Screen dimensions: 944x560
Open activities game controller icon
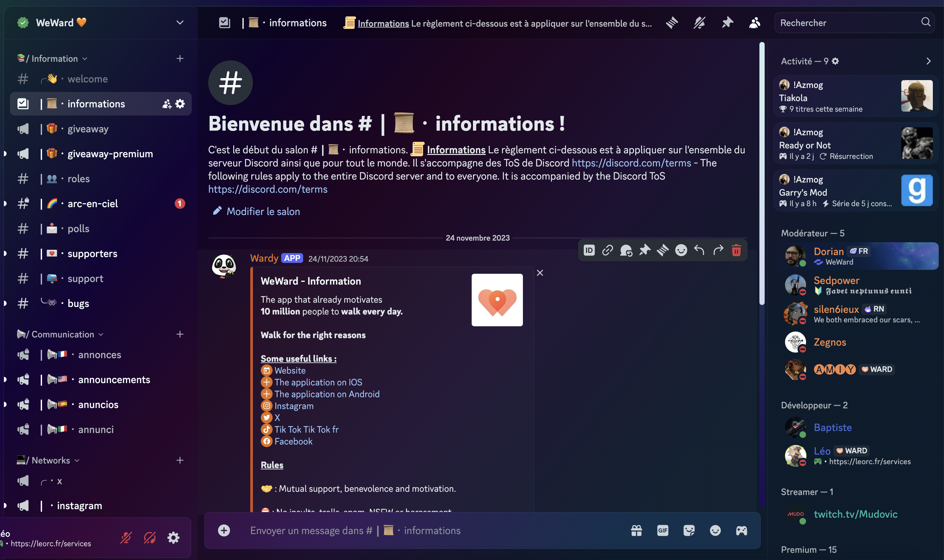(742, 530)
